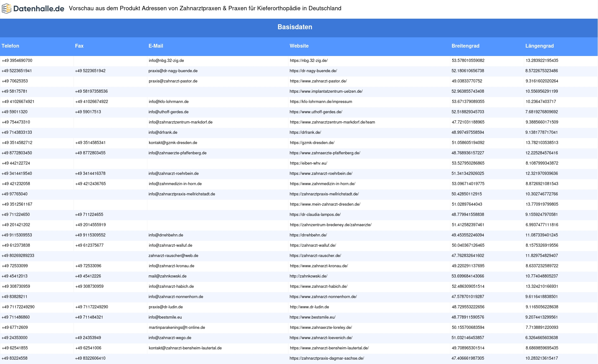Select email mail@zahnkowski.de

[x=168, y=276]
